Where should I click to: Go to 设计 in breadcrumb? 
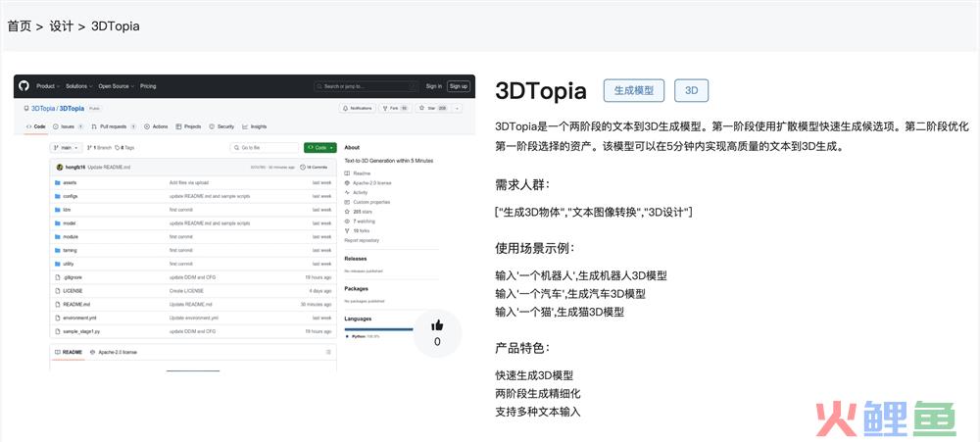[61, 26]
